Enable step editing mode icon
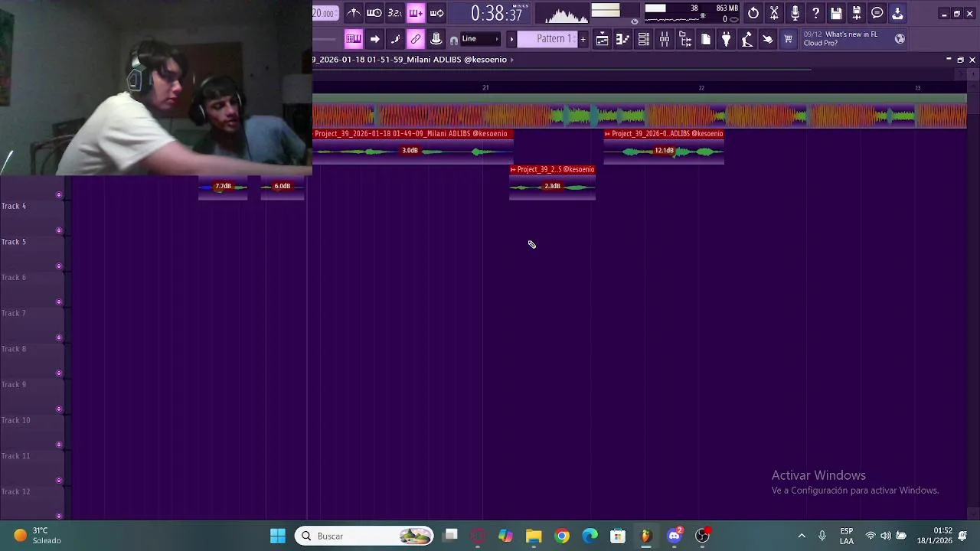980x551 pixels. [395, 39]
